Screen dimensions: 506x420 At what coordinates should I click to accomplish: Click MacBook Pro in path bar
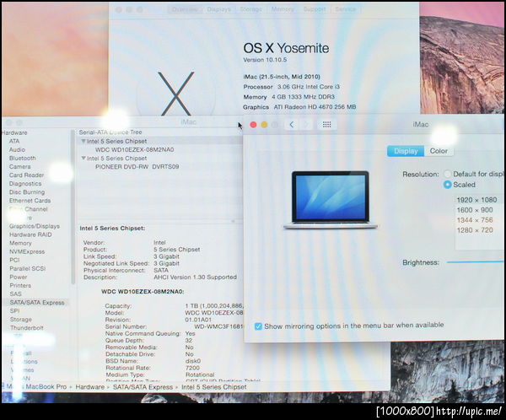(x=46, y=387)
